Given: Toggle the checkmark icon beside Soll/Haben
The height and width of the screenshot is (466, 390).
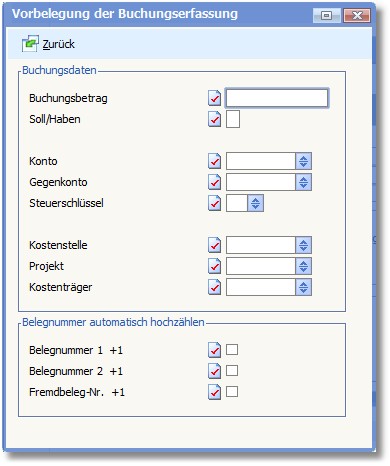Looking at the screenshot, I should (x=214, y=119).
